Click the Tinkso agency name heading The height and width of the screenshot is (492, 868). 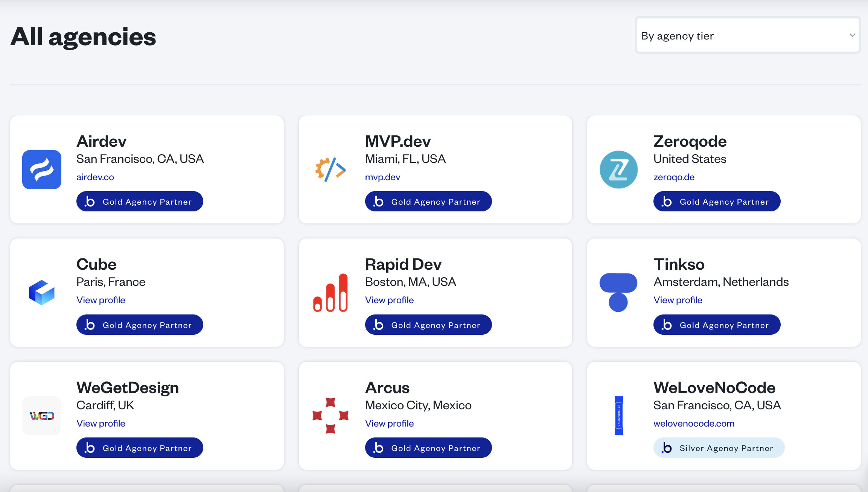(679, 264)
